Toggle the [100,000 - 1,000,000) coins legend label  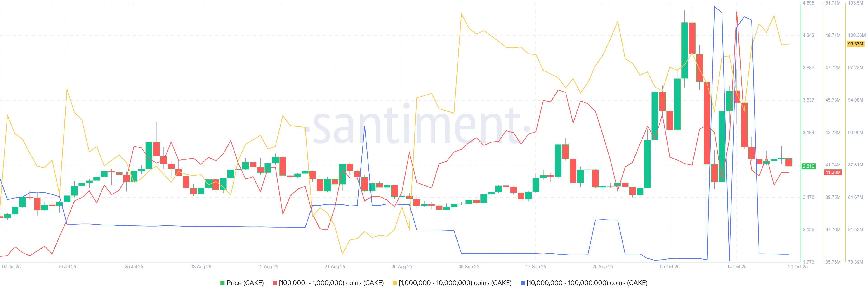pos(331,283)
